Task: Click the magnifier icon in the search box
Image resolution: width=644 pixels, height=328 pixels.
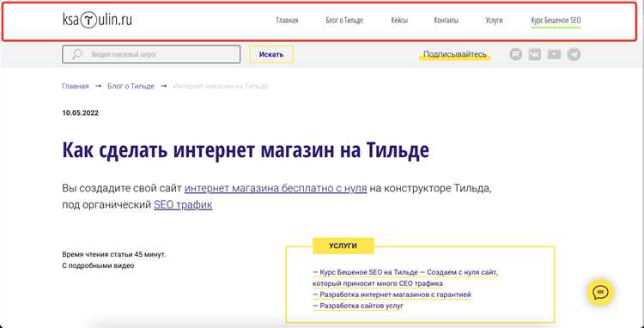Action: click(76, 54)
